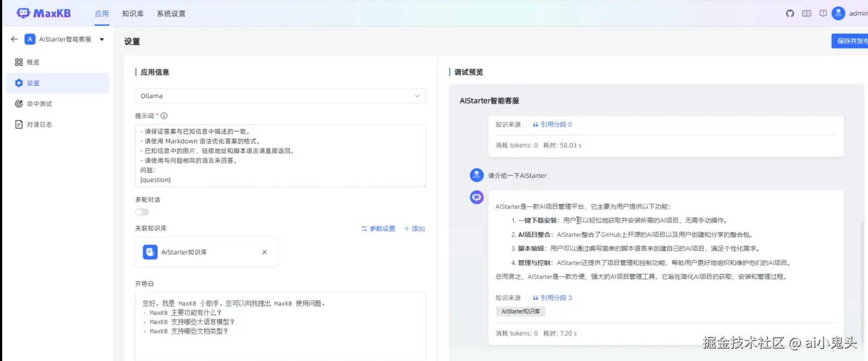
Task: Select 对话日志 in the sidebar
Action: pyautogui.click(x=58, y=125)
